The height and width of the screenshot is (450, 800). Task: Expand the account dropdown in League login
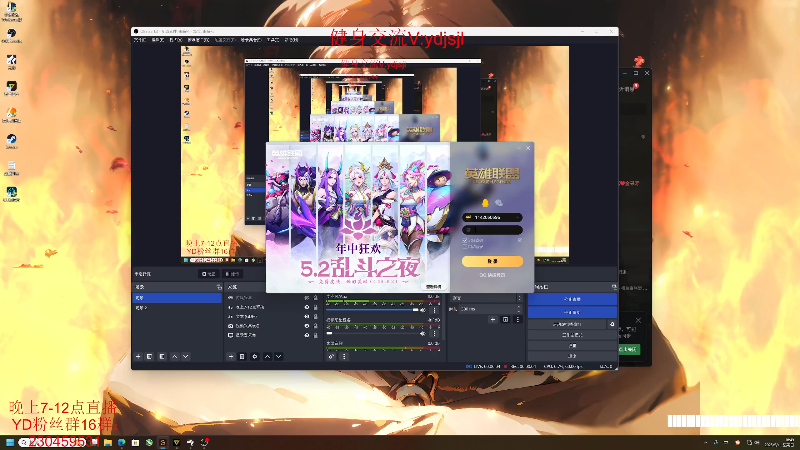tap(517, 217)
